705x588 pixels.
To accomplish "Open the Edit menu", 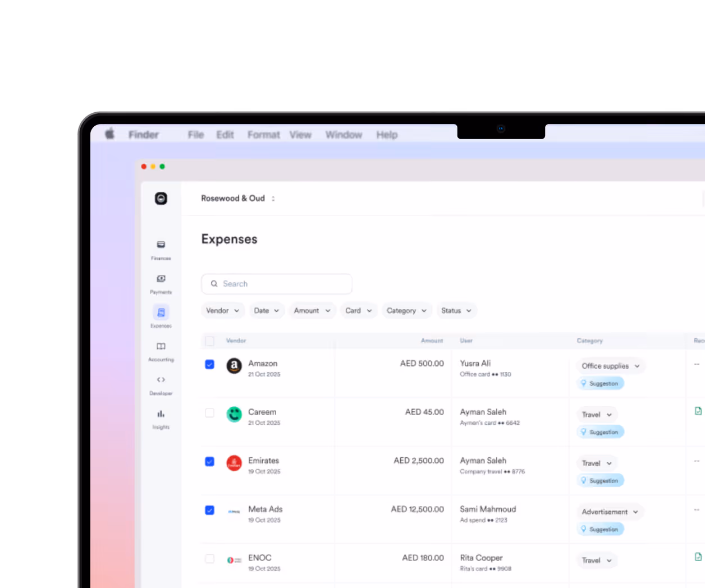I will [x=225, y=135].
